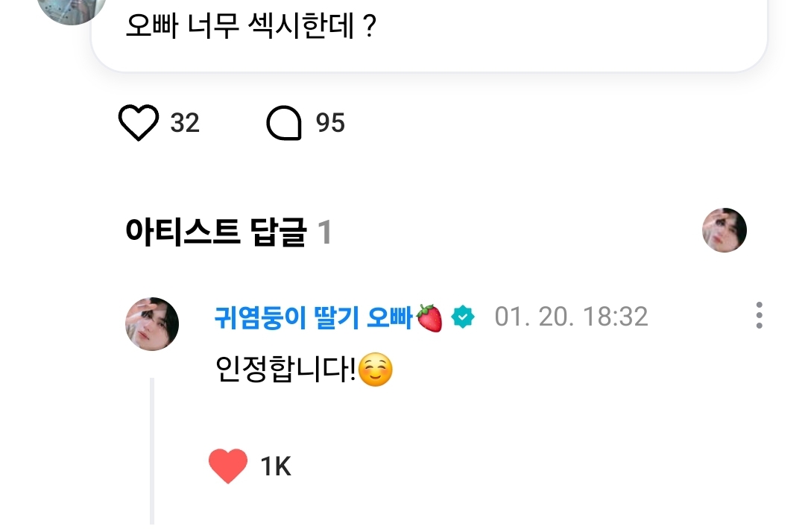Click the gray vertical thread line
The height and width of the screenshot is (532, 805).
coord(152,447)
